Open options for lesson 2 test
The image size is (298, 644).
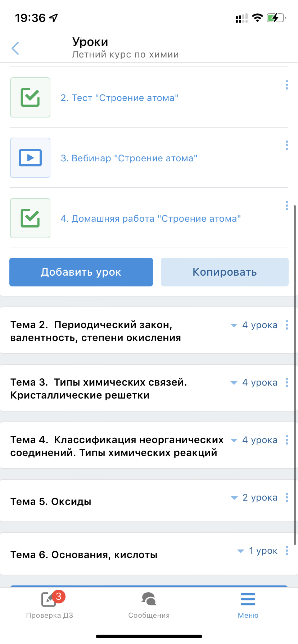(x=286, y=85)
